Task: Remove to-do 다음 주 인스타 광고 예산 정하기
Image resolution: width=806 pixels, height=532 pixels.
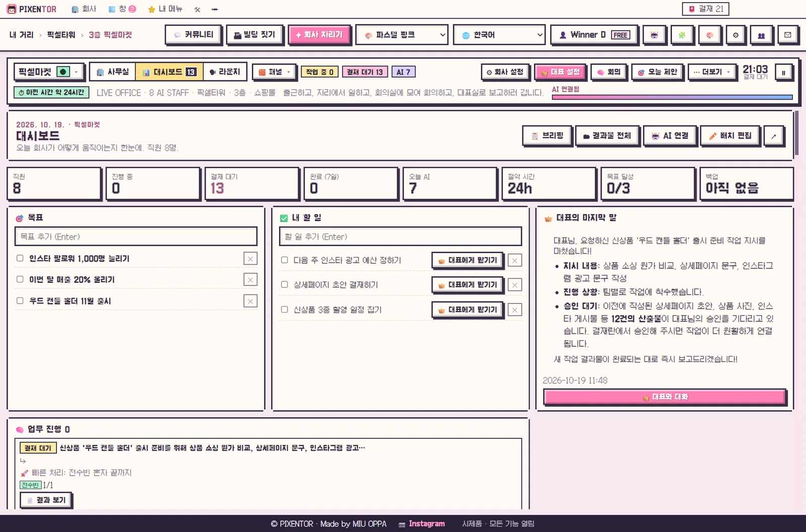Action: click(x=514, y=261)
